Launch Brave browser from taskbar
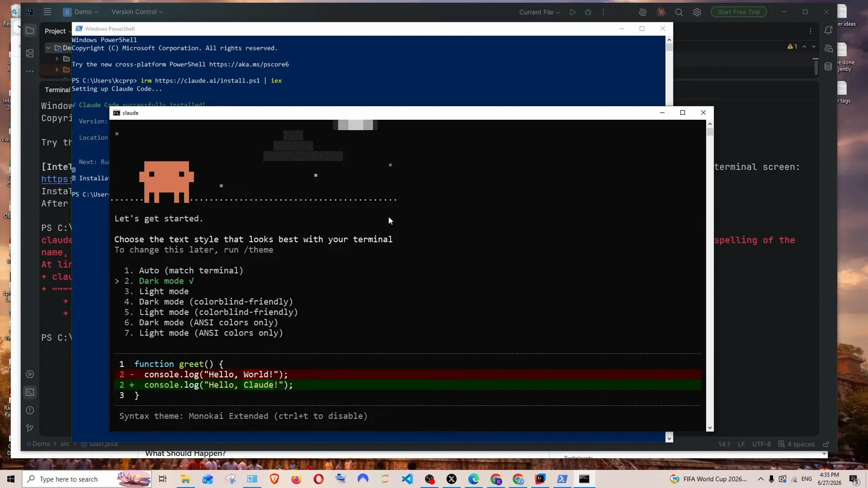 pyautogui.click(x=274, y=479)
